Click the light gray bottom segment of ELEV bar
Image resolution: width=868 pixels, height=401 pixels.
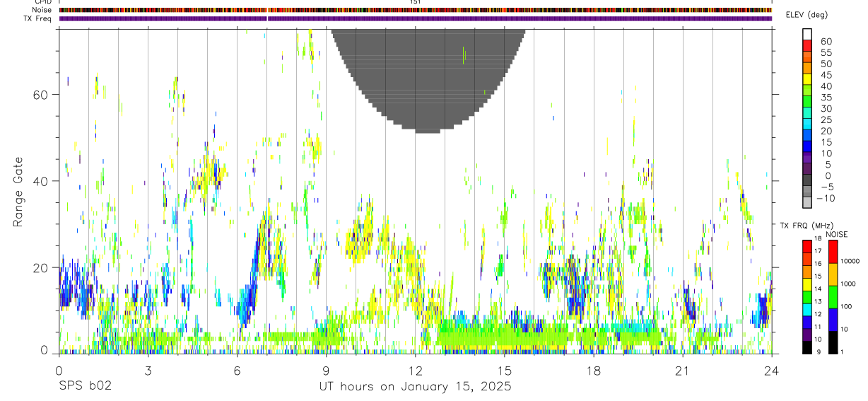(x=807, y=202)
